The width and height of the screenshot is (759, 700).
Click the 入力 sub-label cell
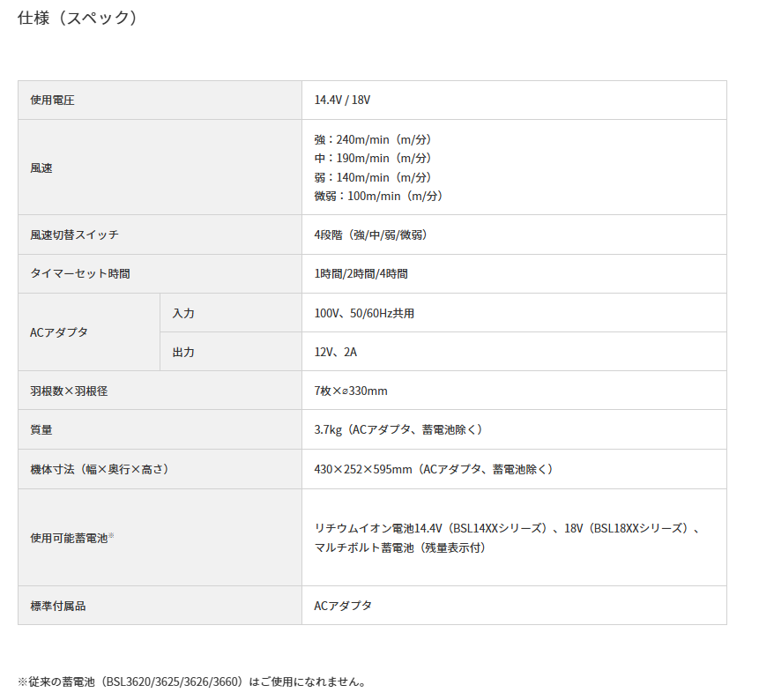coord(231,313)
